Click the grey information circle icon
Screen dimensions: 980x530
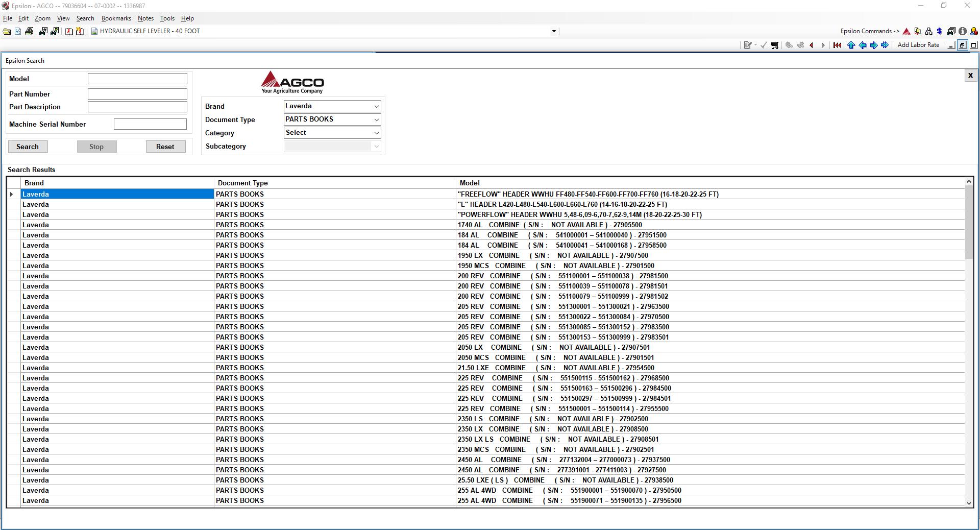coord(963,31)
